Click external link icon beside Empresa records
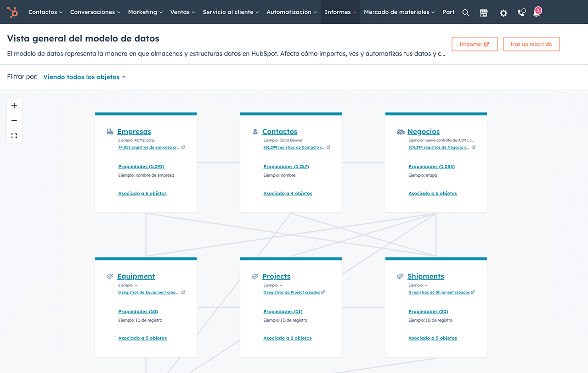The height and width of the screenshot is (373, 588). pyautogui.click(x=183, y=148)
